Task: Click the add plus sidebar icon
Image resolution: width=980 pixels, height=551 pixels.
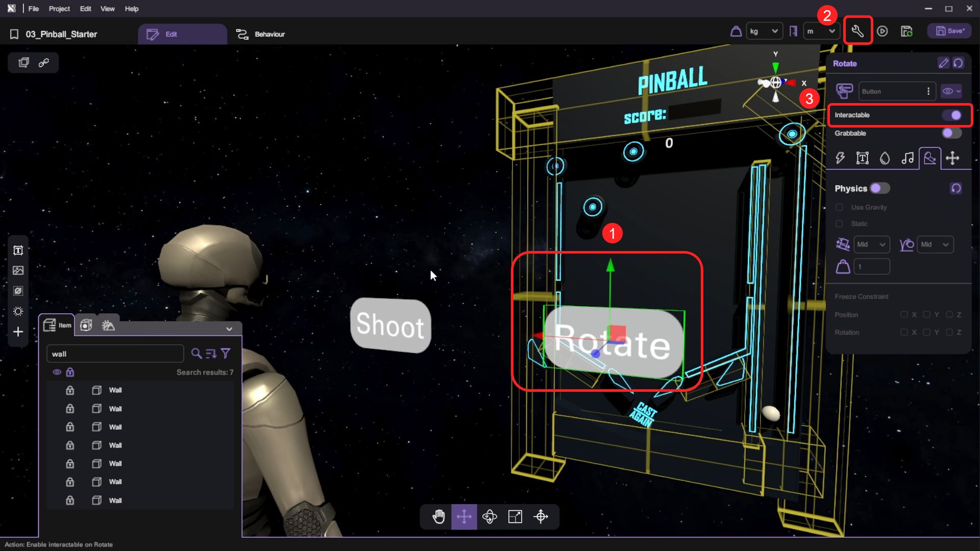Action: 18,332
